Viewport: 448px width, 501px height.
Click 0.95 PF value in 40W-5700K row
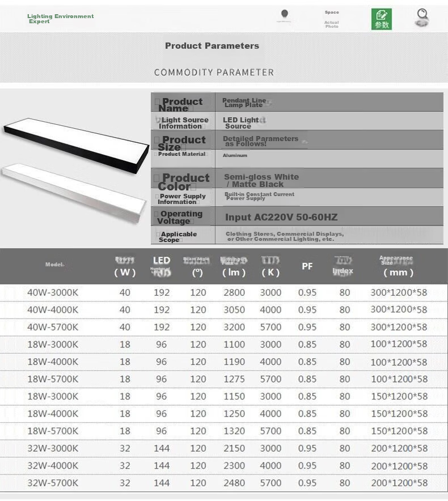click(307, 327)
